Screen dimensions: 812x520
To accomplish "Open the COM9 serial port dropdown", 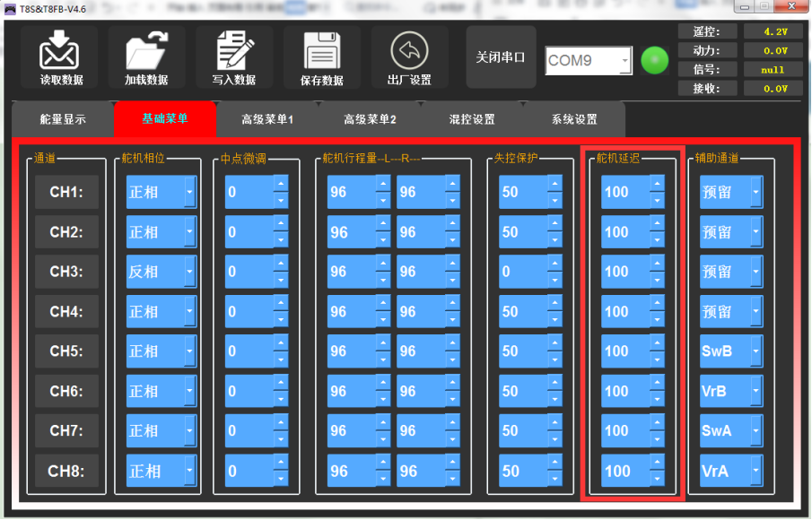I will tap(624, 61).
